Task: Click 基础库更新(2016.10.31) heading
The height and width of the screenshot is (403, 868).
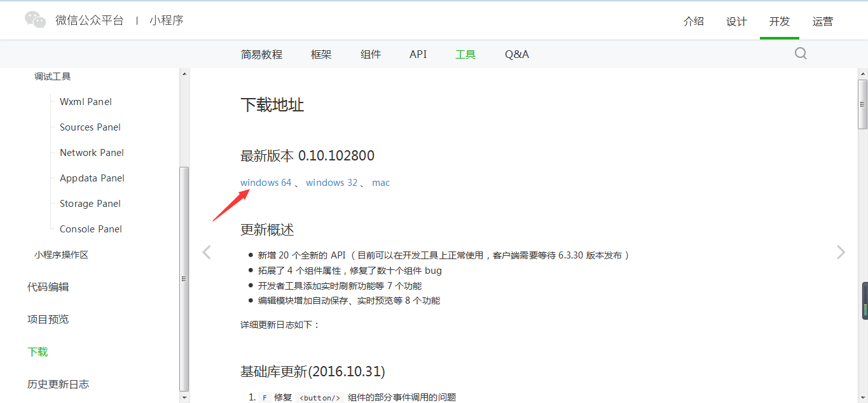Action: click(x=312, y=371)
